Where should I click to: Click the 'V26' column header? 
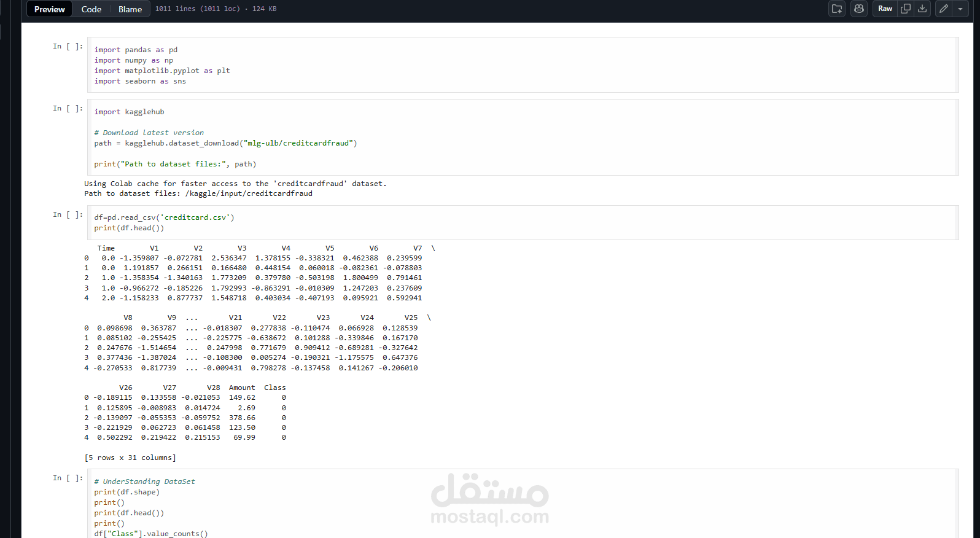tap(126, 388)
